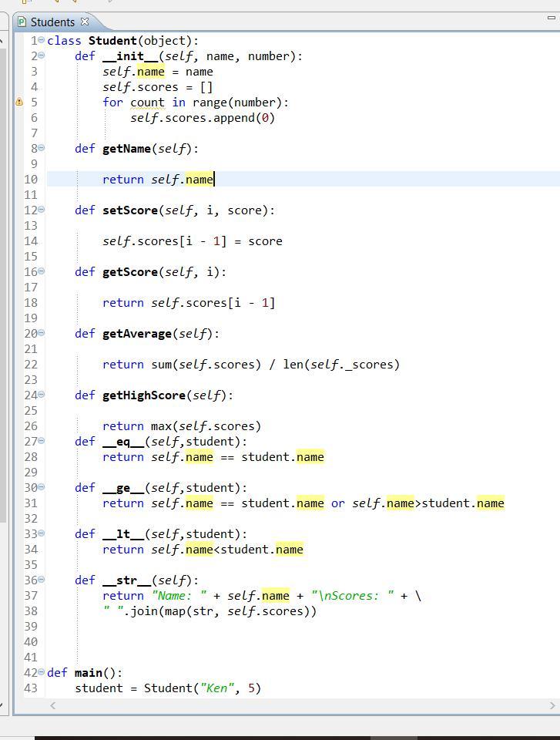Viewport: 560px width, 740px height.
Task: Collapse the __lt__ method fold at line 33
Action: 42,533
